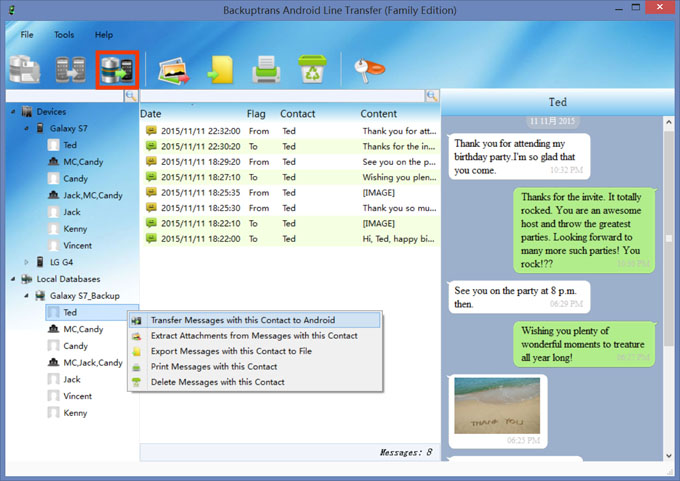Select the 'Hi, Ted, happy bi...' message row
The width and height of the screenshot is (680, 481).
290,239
